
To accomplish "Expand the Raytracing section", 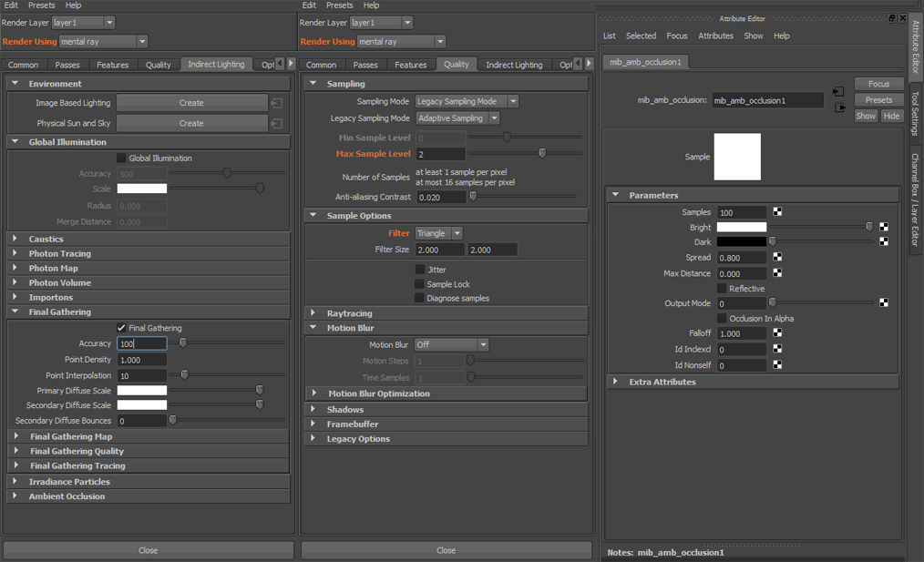I will 313,312.
